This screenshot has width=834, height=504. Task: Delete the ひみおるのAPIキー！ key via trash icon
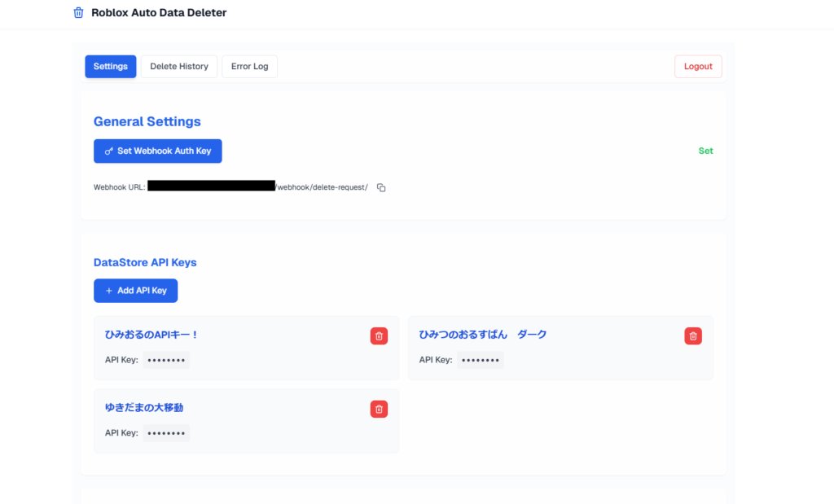(379, 336)
